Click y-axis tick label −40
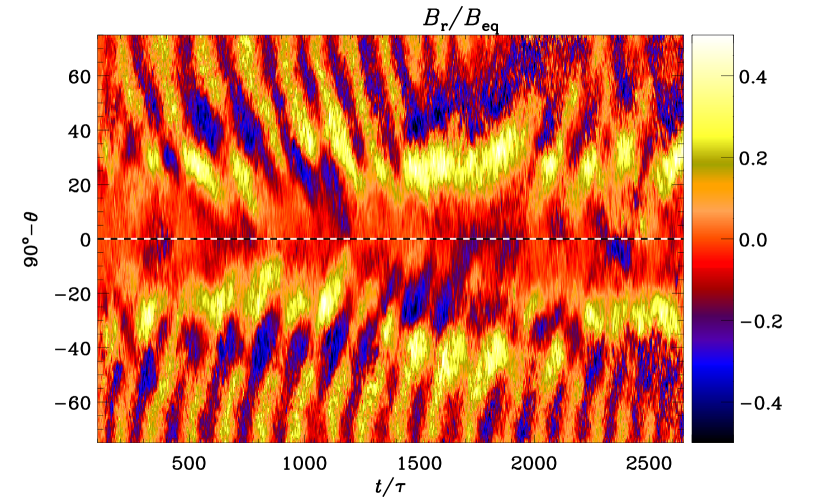Screen dimensions: 830x499 pyautogui.click(x=73, y=348)
